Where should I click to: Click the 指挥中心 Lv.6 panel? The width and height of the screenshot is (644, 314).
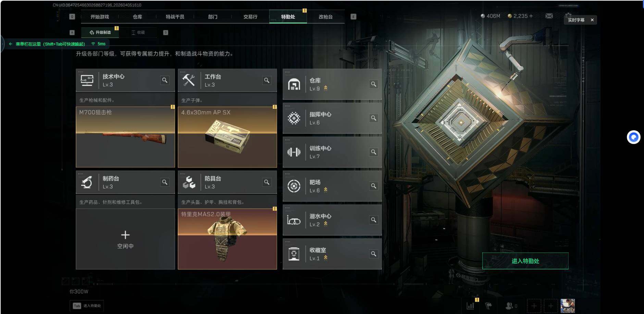[x=332, y=118]
